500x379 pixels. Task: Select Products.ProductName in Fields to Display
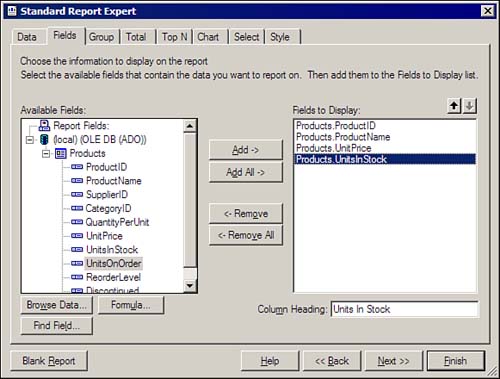(385, 137)
